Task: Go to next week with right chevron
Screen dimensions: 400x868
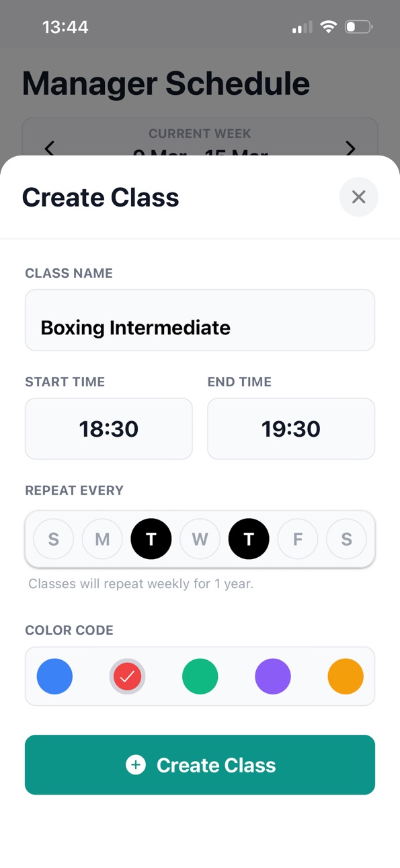Action: pos(350,149)
